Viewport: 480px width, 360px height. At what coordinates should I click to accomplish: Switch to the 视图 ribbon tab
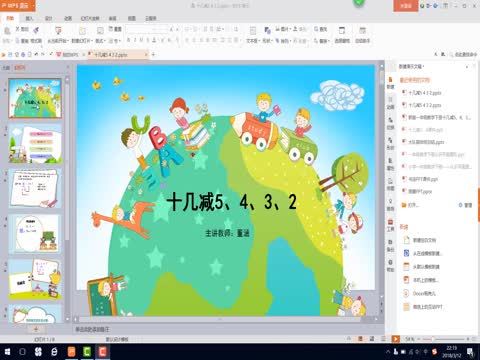click(x=132, y=18)
